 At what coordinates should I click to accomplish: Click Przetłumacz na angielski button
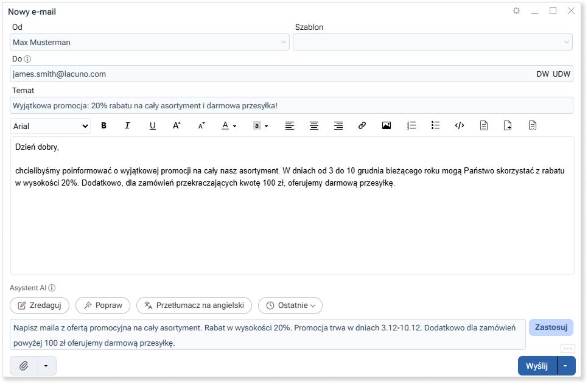click(x=194, y=305)
